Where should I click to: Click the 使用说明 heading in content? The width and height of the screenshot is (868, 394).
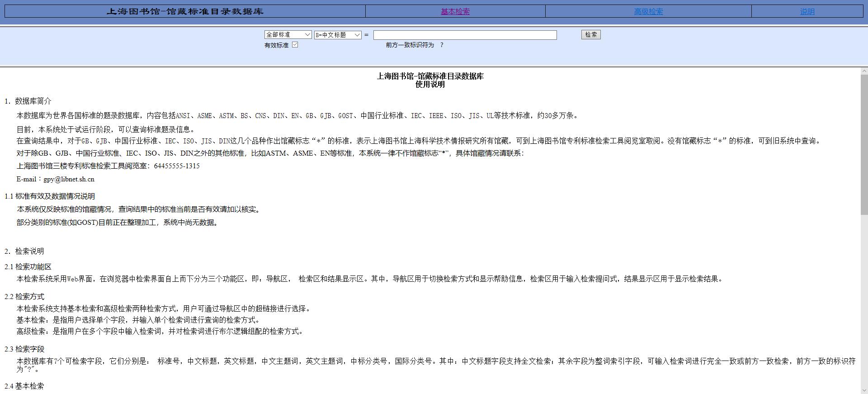[x=430, y=85]
